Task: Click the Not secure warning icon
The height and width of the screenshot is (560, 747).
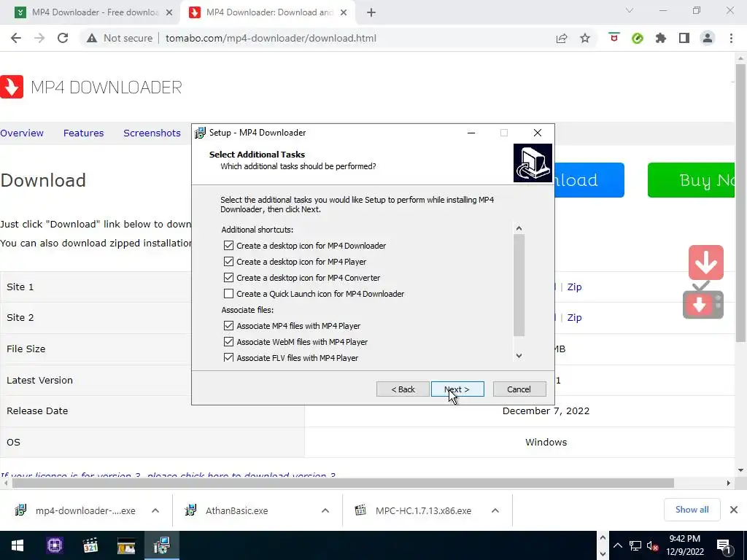Action: [x=91, y=38]
